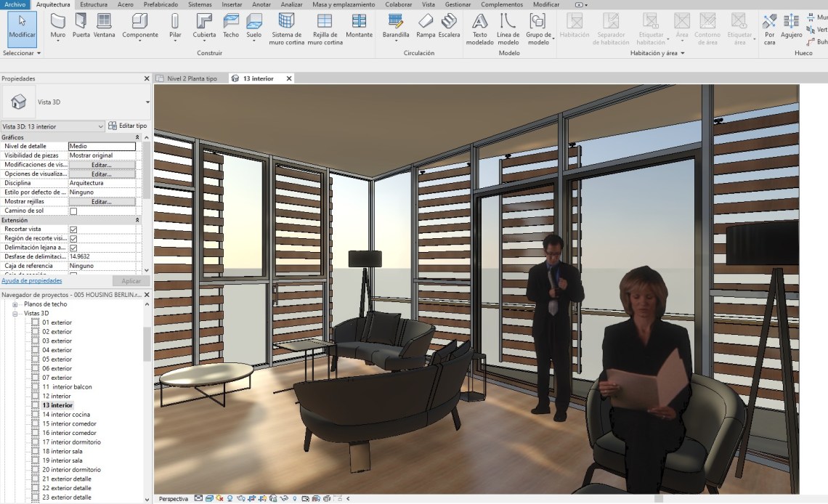Open the 14 interior cocina view
The width and height of the screenshot is (828, 504).
coord(65,415)
